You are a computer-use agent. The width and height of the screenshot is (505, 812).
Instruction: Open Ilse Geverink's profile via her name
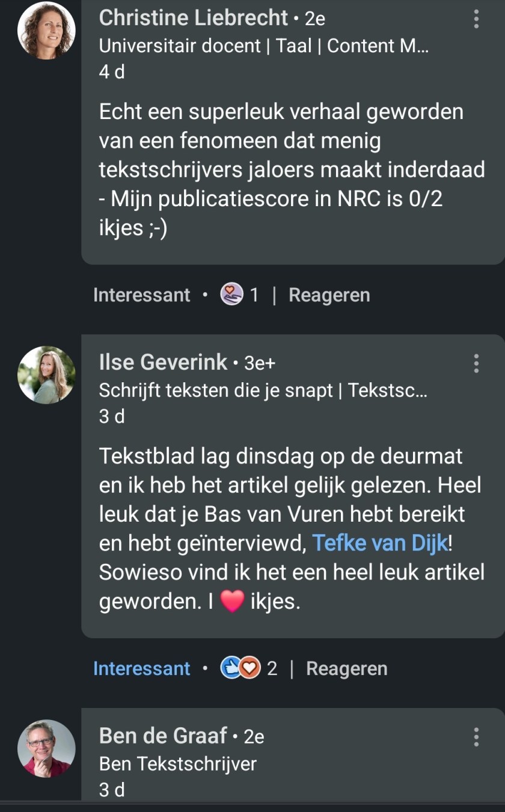point(163,362)
